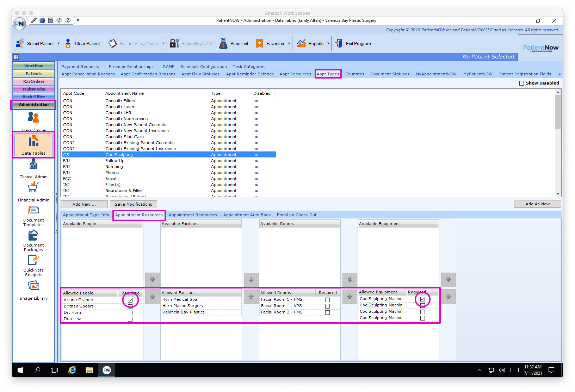Toggle Required for first CoolSculpting Machine
The width and height of the screenshot is (575, 392).
click(x=423, y=299)
